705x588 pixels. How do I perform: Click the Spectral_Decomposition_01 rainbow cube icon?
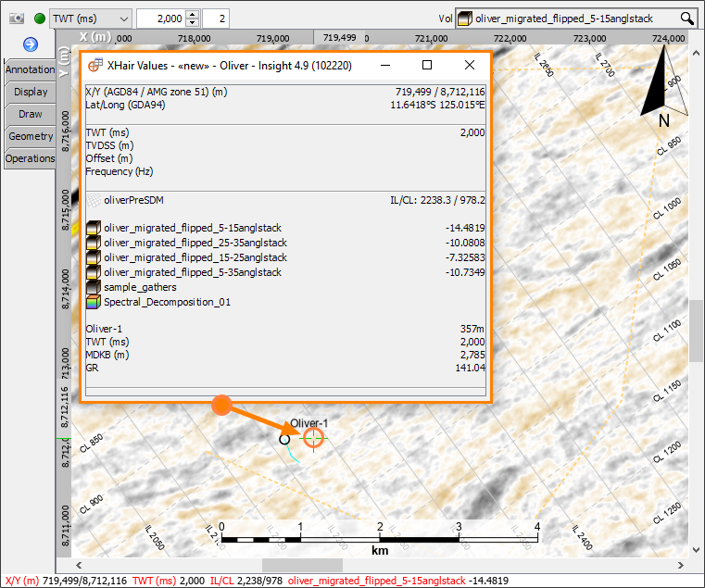(93, 302)
